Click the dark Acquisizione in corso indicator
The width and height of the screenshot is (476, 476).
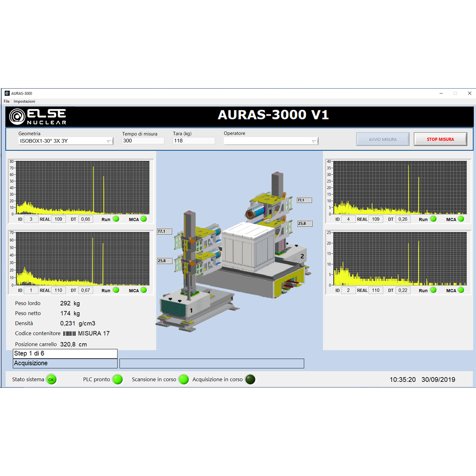pos(250,379)
